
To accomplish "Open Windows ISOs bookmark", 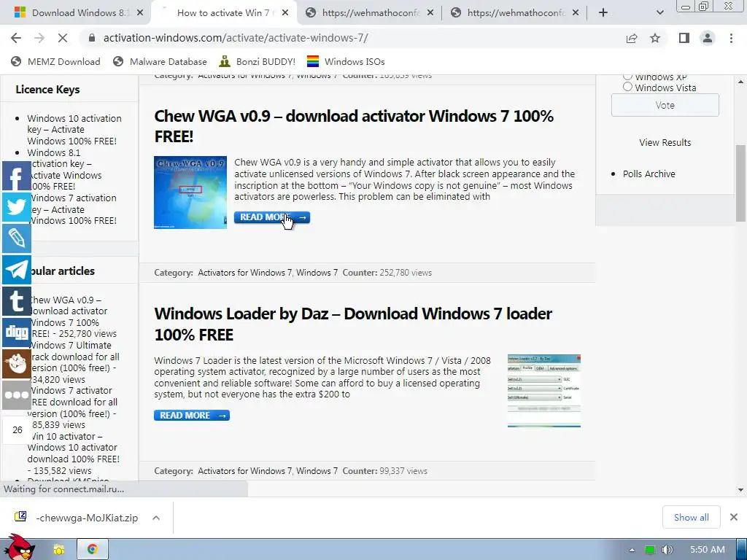I will [x=345, y=61].
